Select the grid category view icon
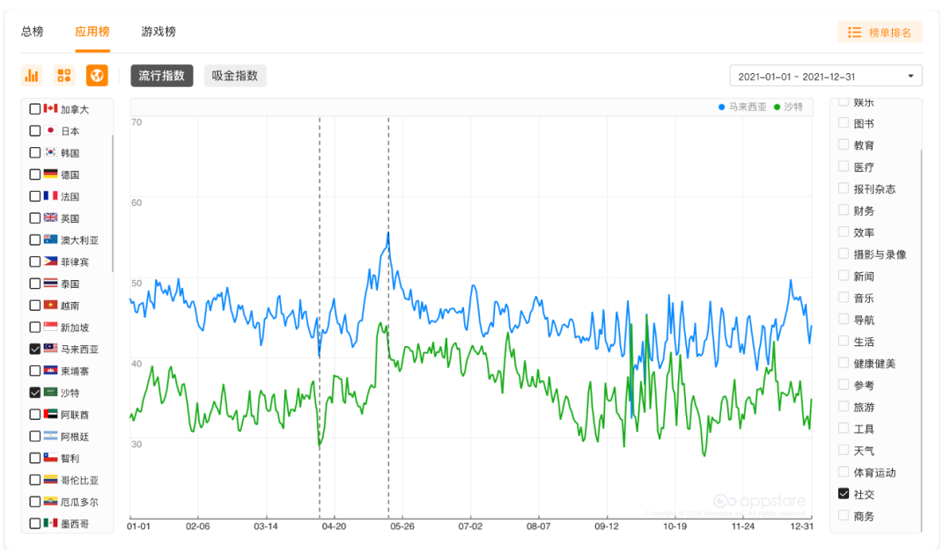 (x=64, y=76)
